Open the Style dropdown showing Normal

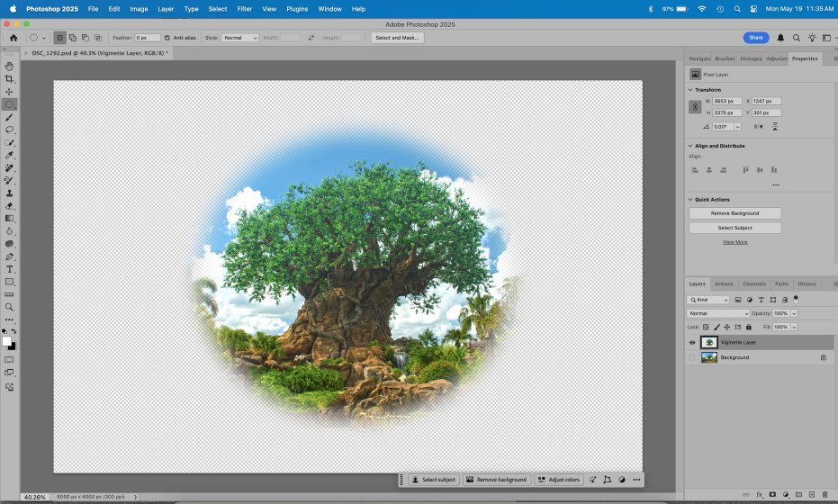[x=239, y=38]
